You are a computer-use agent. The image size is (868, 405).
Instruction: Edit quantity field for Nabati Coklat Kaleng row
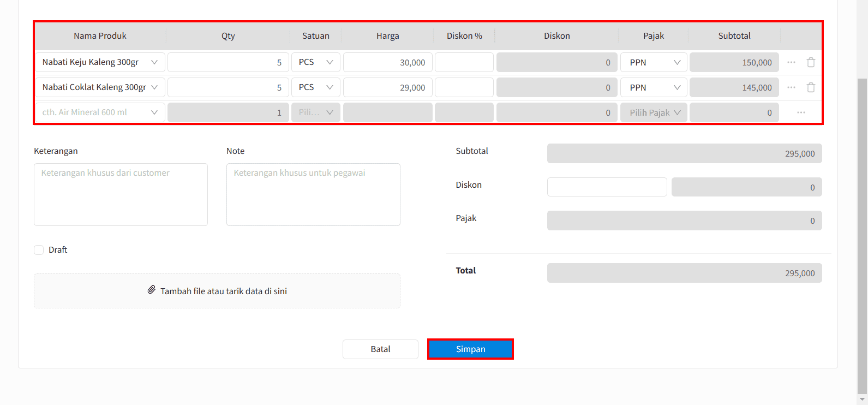[228, 87]
